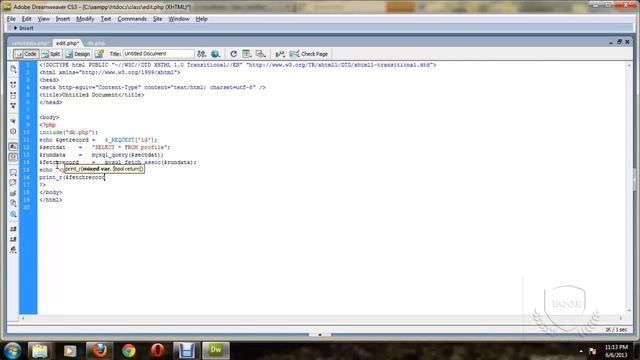640x360 pixels.
Task: Click the Expand All icon
Action: (13, 105)
